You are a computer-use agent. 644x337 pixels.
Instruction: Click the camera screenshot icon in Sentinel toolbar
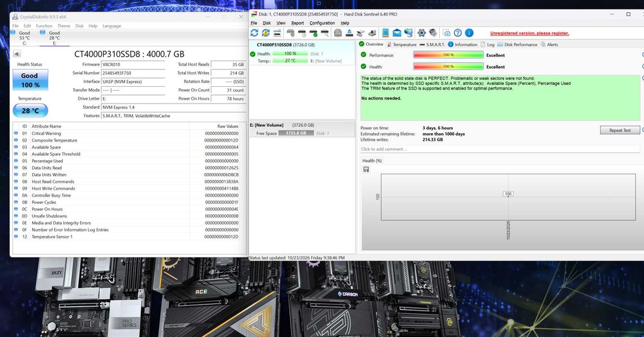coord(446,33)
